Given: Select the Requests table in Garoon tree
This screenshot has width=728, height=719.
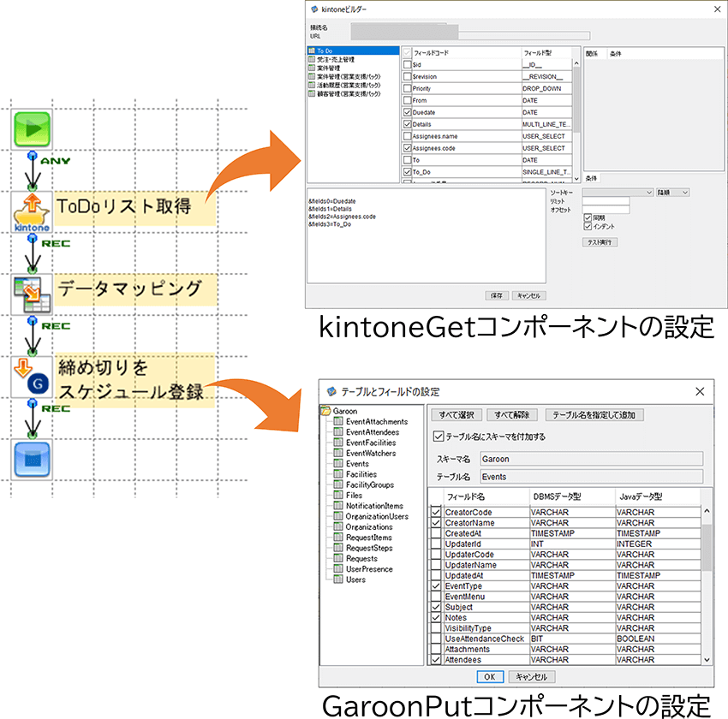Looking at the screenshot, I should pos(355,558).
